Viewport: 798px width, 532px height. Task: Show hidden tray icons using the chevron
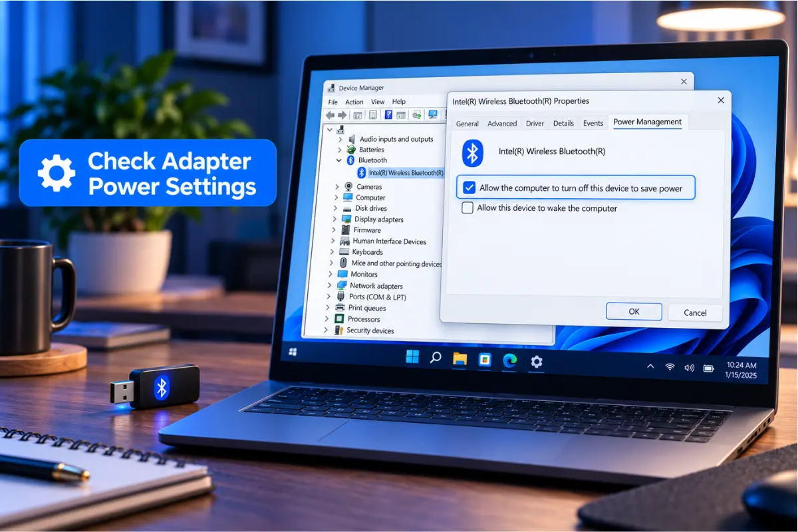click(x=650, y=366)
